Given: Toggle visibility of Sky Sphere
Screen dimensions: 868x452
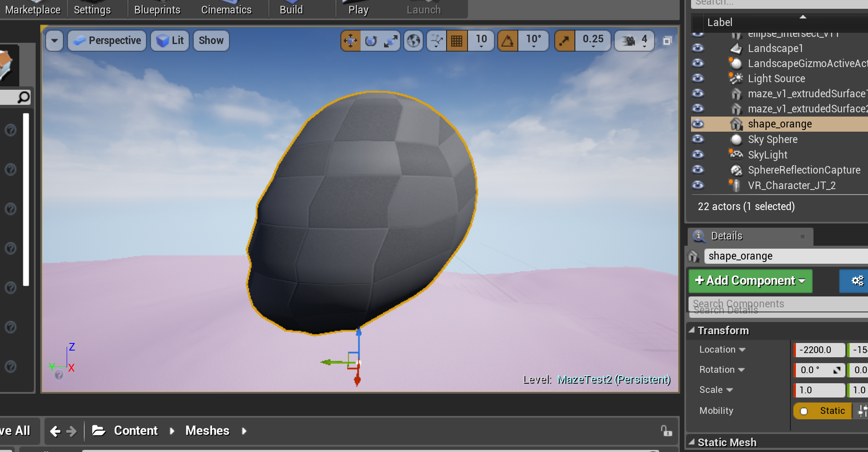Looking at the screenshot, I should point(698,139).
